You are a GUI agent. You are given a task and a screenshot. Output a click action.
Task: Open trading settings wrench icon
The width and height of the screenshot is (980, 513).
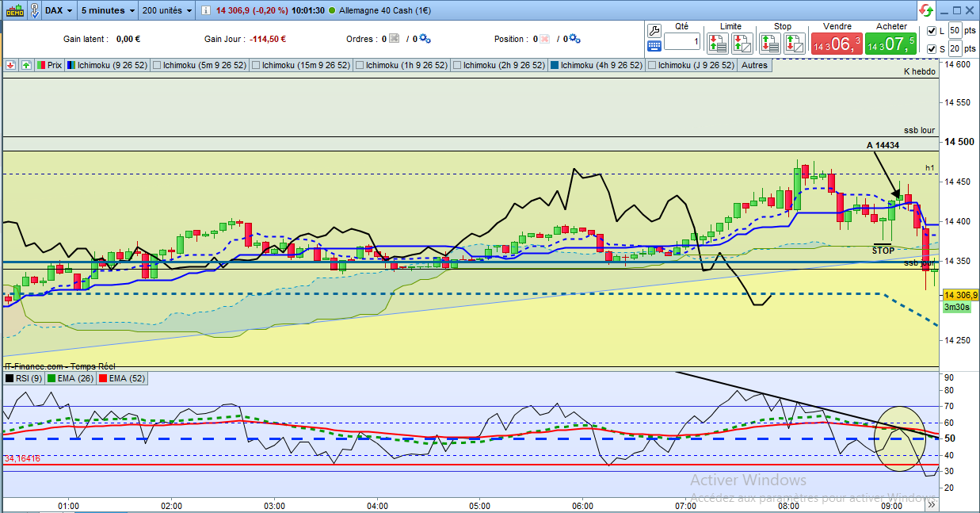coord(654,30)
